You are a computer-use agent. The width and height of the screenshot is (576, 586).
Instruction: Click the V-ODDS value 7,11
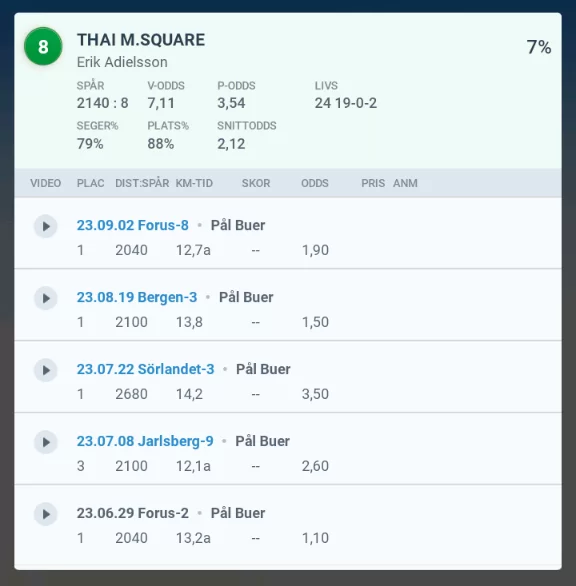click(x=161, y=103)
